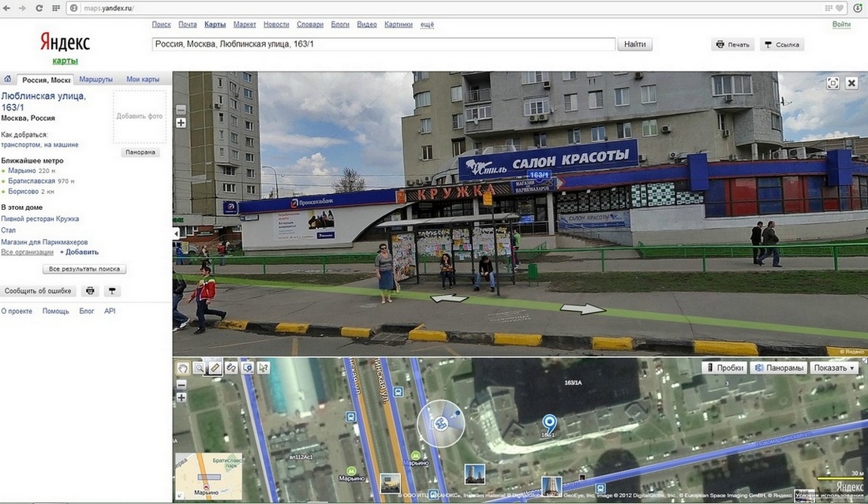Click the print icon below results
Screen dimensions: 868x504
[x=90, y=291]
